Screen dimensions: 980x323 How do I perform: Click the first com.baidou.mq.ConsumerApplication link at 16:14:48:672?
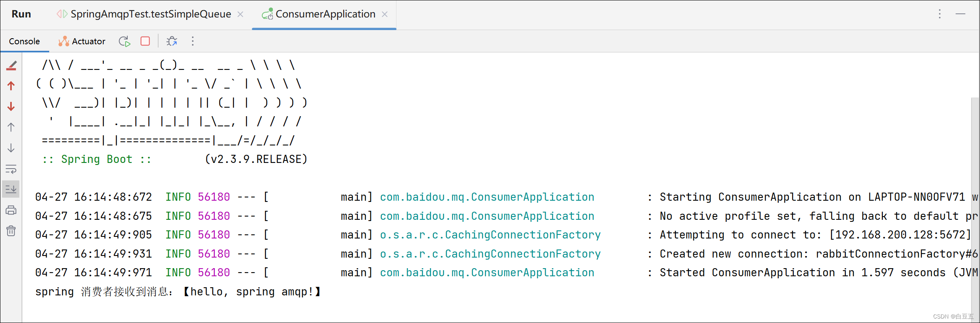coord(487,197)
